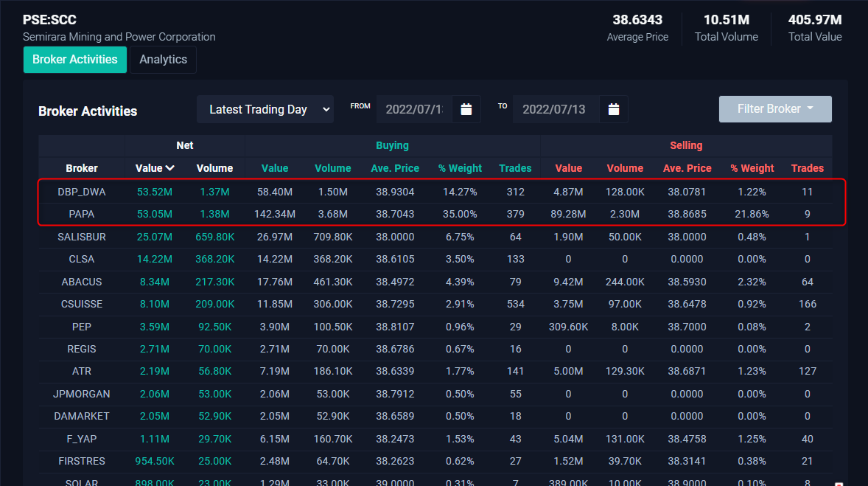Sort by Selling % Weight header

752,168
